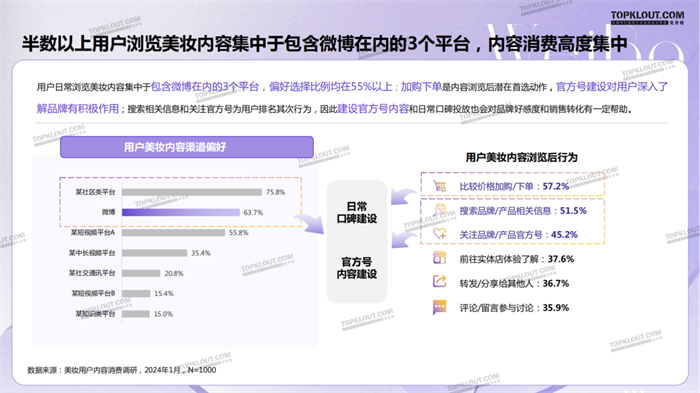Click the 某中长视频平台 35.4% bar
700x393 pixels.
[x=154, y=253]
